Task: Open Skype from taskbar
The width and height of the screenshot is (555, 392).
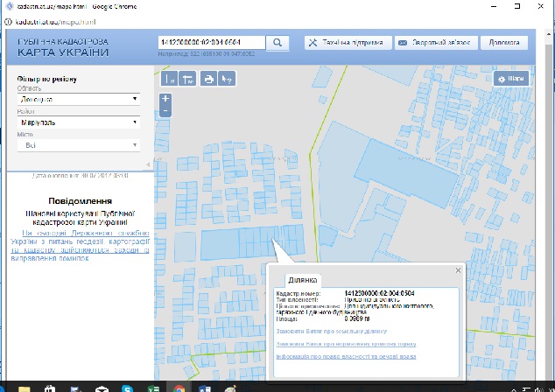Action: (x=127, y=388)
